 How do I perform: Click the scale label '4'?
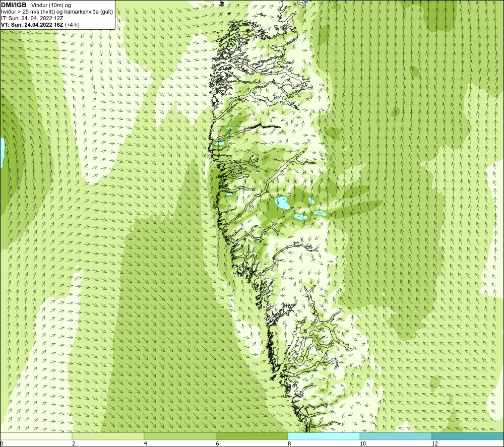pyautogui.click(x=146, y=443)
